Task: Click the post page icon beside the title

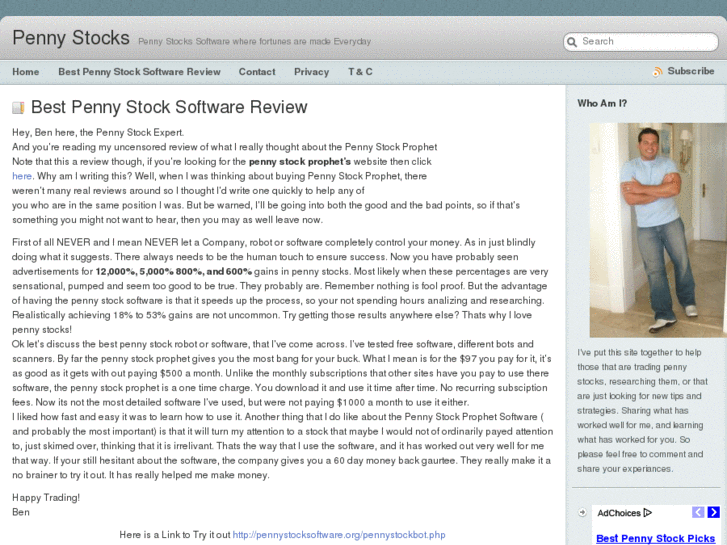Action: click(x=18, y=108)
